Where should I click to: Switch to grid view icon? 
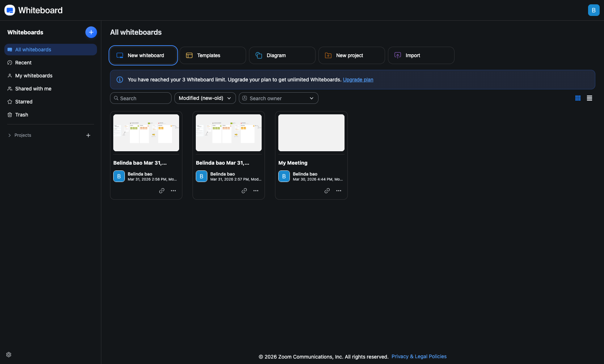click(578, 98)
